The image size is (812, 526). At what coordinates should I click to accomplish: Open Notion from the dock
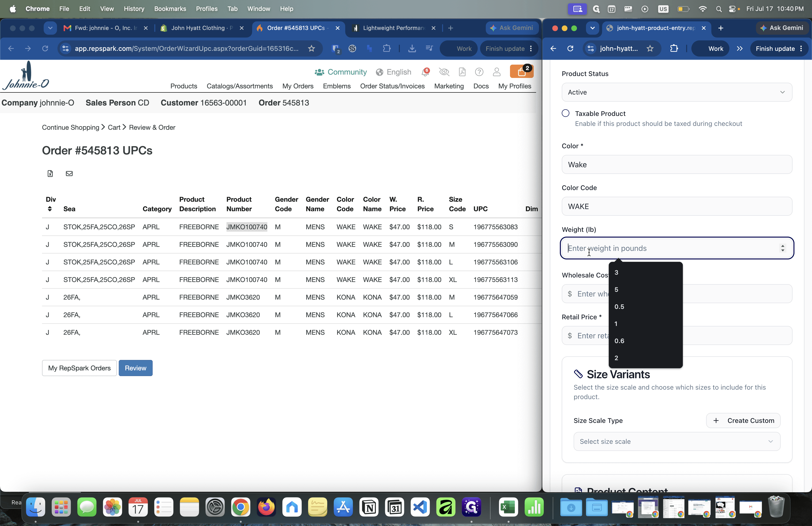click(369, 507)
